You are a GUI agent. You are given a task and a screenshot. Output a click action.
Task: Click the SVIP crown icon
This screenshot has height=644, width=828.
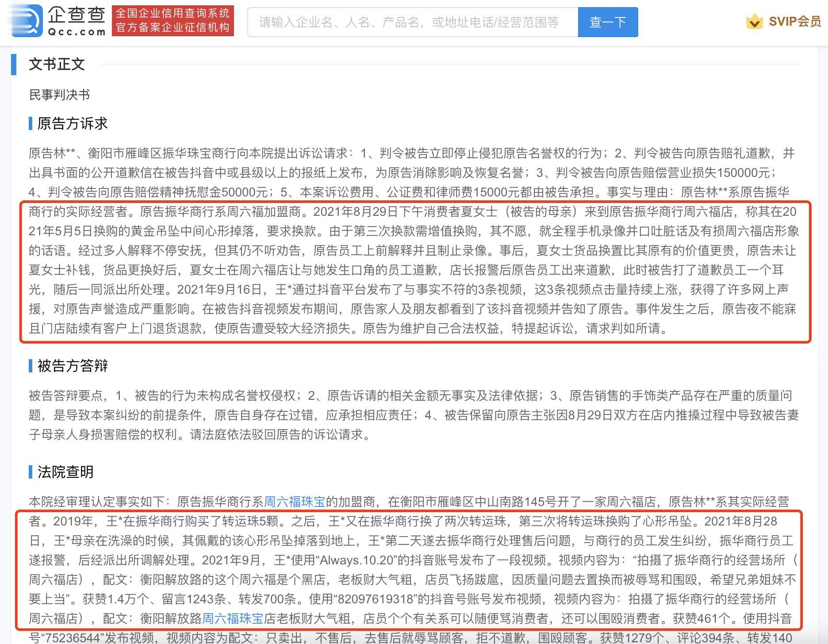pos(754,21)
